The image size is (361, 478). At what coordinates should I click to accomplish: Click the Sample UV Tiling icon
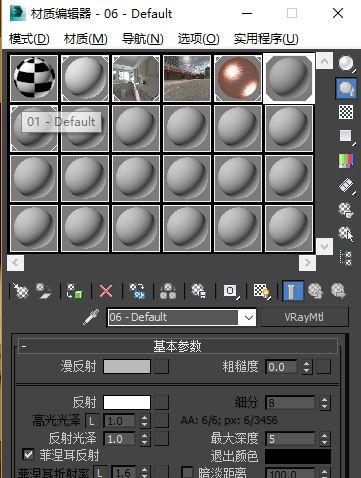346,136
